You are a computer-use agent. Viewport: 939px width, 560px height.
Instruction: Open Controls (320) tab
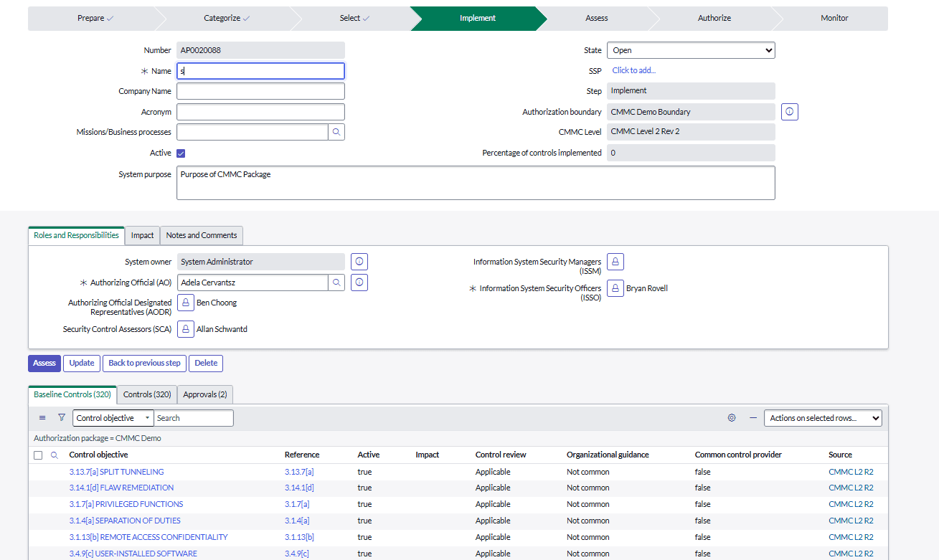click(147, 394)
